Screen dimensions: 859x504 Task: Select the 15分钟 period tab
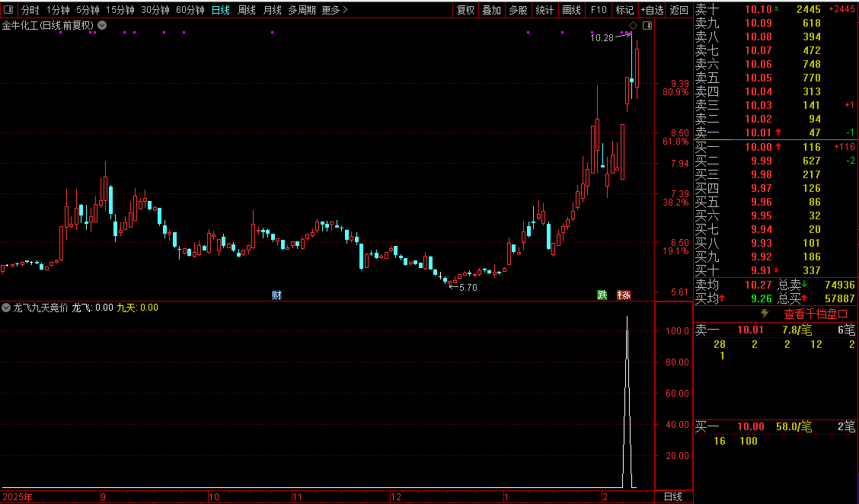point(120,10)
